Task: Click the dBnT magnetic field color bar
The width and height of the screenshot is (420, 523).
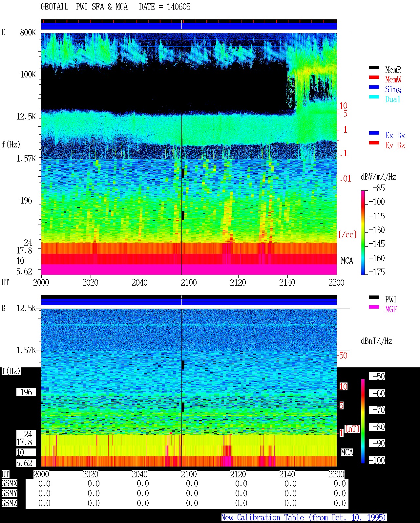Action: click(x=363, y=421)
